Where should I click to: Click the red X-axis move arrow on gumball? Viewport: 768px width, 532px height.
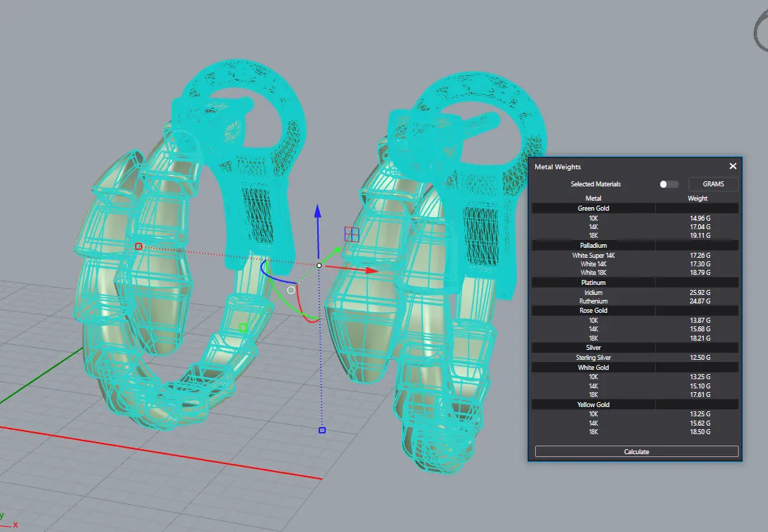pyautogui.click(x=371, y=271)
